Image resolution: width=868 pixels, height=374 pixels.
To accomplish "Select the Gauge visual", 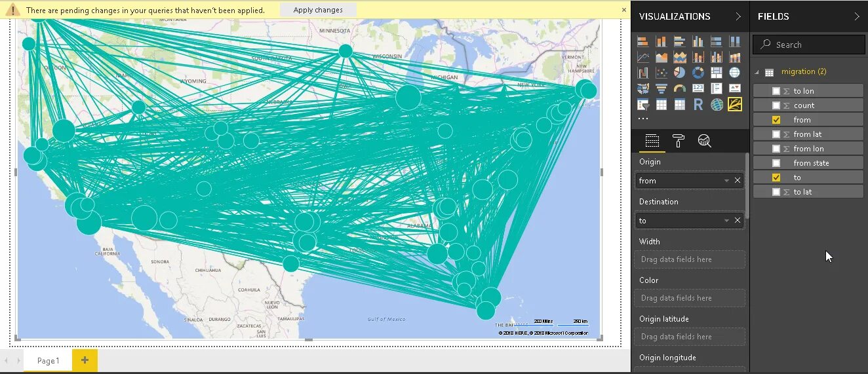I will (x=679, y=88).
